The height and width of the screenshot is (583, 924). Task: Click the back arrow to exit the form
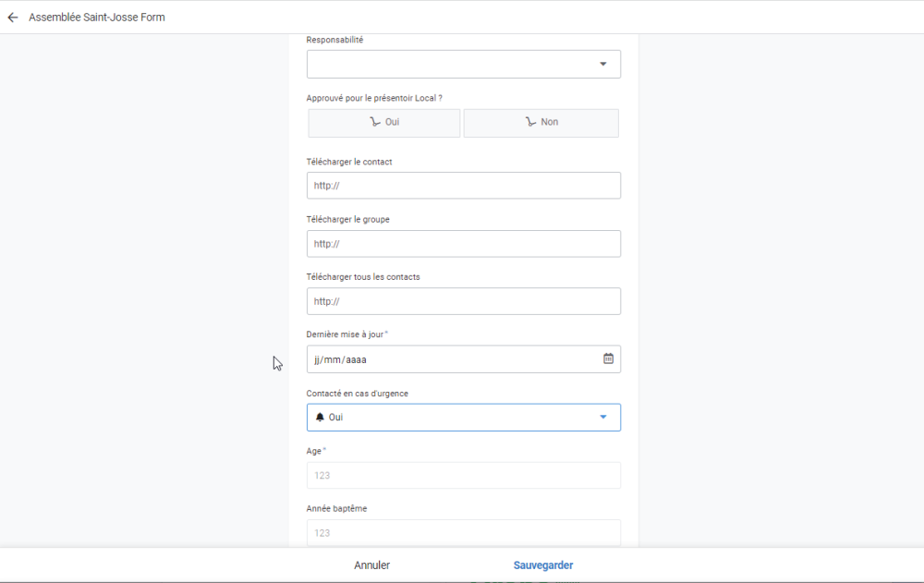tap(12, 17)
